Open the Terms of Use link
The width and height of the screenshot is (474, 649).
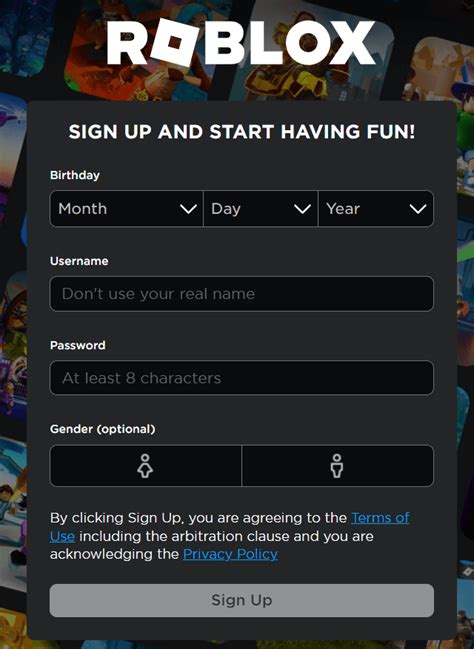coord(380,518)
